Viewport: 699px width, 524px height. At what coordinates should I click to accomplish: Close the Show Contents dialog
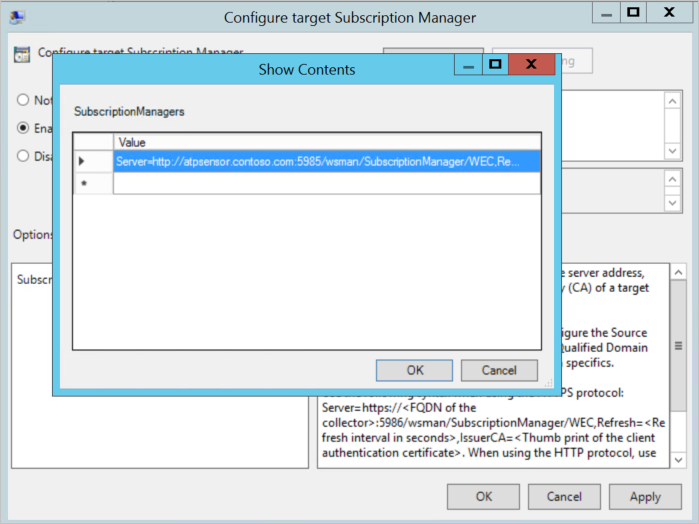pos(531,64)
